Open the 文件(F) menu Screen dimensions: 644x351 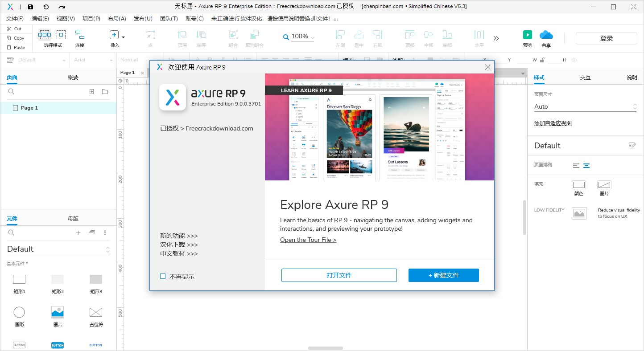pyautogui.click(x=15, y=19)
